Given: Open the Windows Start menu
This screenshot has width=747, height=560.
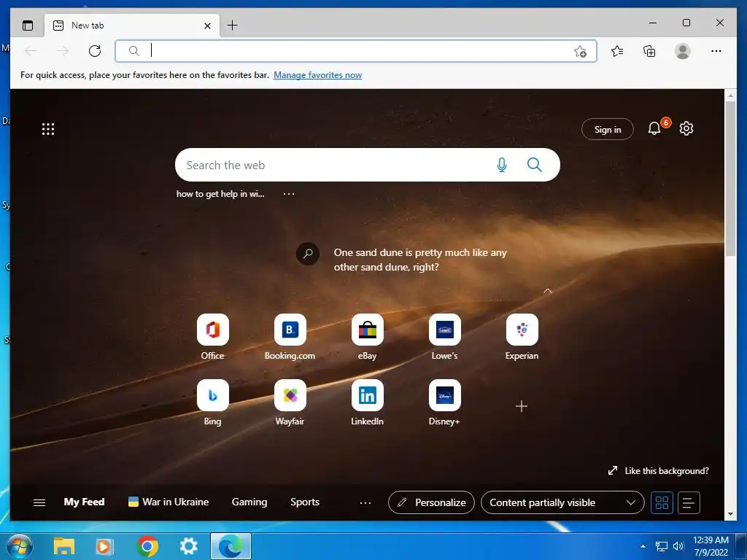Looking at the screenshot, I should click(20, 547).
